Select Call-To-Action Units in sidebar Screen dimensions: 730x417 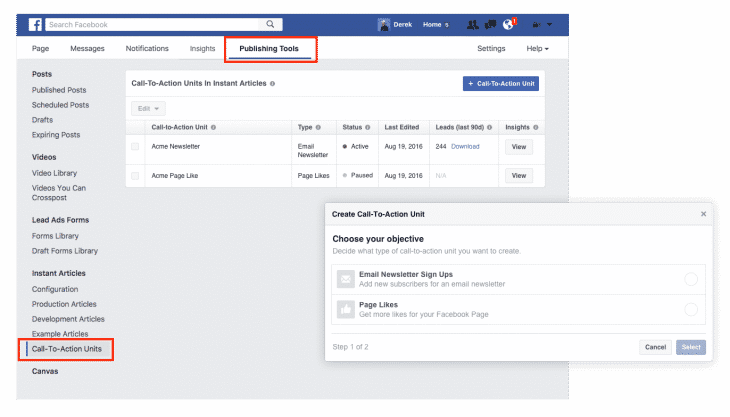[x=67, y=349]
